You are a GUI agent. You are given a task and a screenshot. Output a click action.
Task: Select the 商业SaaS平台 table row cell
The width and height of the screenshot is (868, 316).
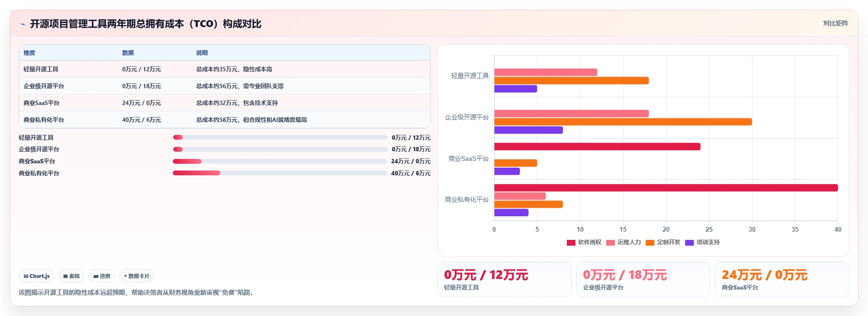click(x=41, y=103)
